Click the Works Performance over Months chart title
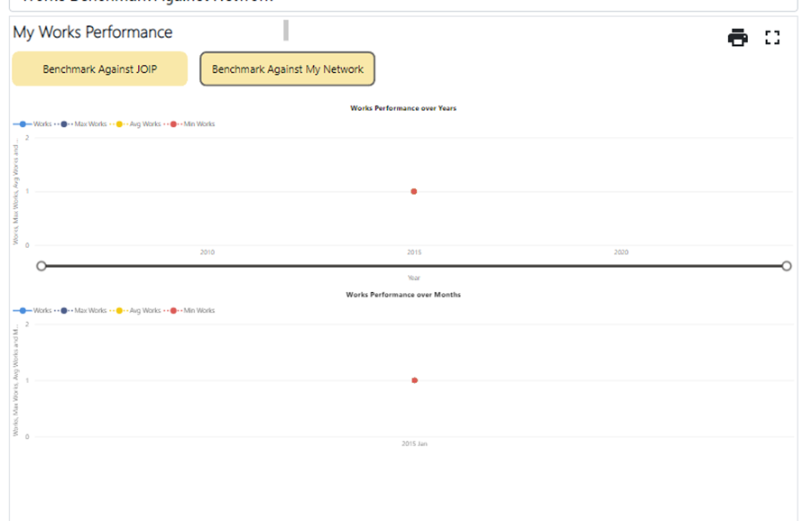 [x=403, y=295]
